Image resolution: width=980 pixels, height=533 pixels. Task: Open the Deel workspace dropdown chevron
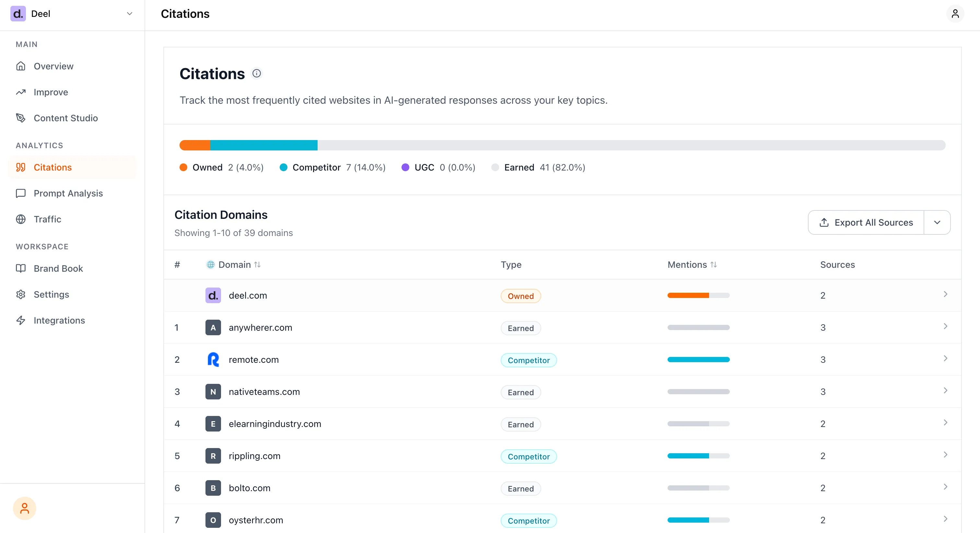129,14
